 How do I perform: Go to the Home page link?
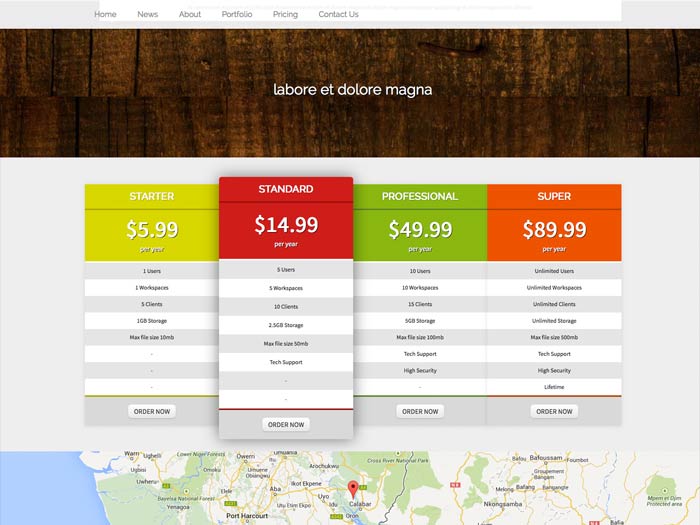(x=105, y=15)
